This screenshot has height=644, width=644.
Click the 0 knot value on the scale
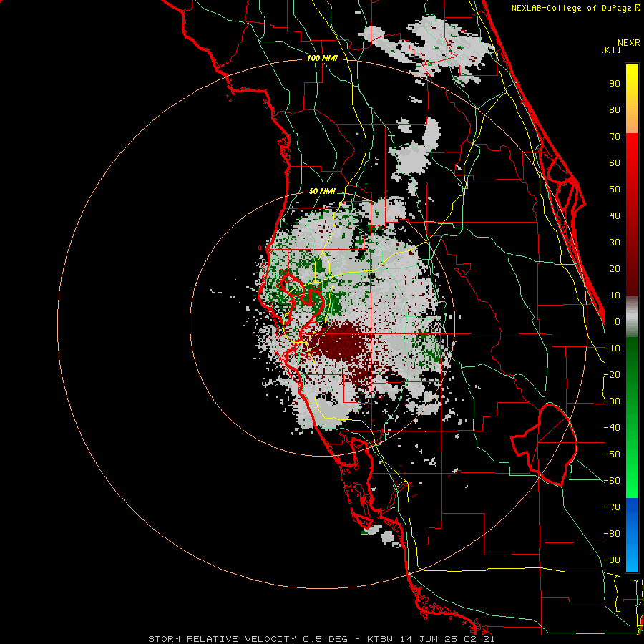(x=618, y=322)
